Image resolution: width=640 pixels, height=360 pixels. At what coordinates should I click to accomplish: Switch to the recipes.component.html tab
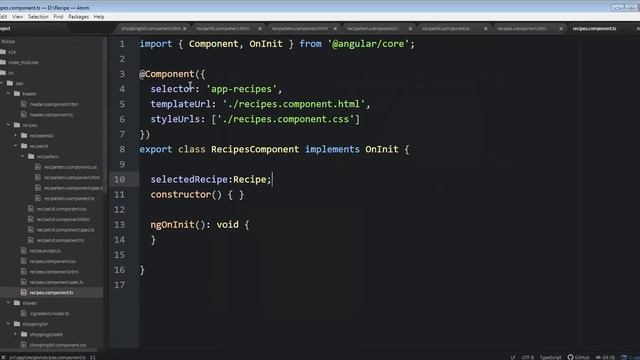(522, 29)
